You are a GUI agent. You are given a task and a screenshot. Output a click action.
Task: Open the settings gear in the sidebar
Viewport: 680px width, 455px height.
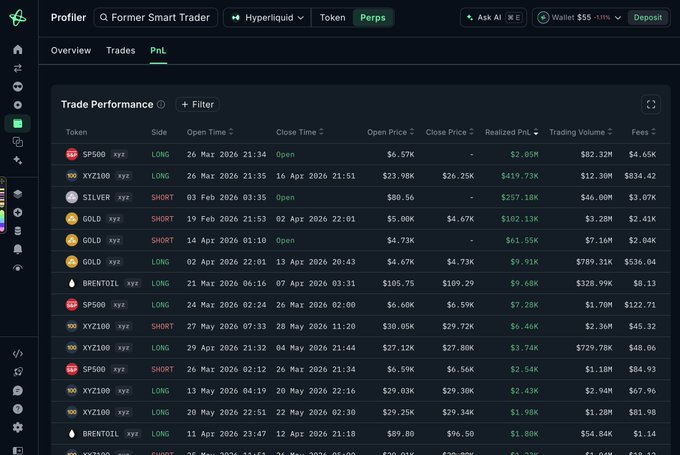[x=18, y=428]
